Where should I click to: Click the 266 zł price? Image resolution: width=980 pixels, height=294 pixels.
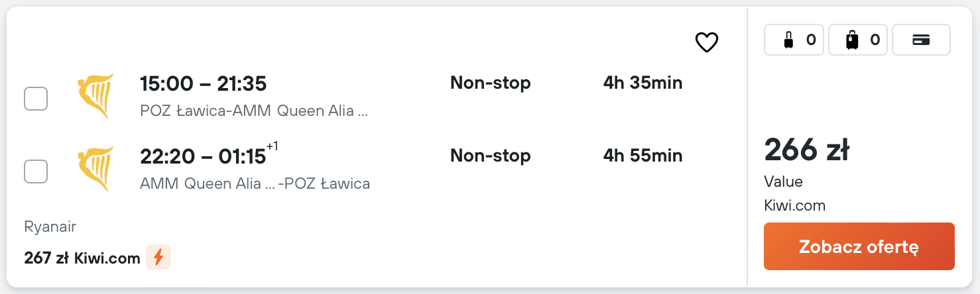[806, 150]
